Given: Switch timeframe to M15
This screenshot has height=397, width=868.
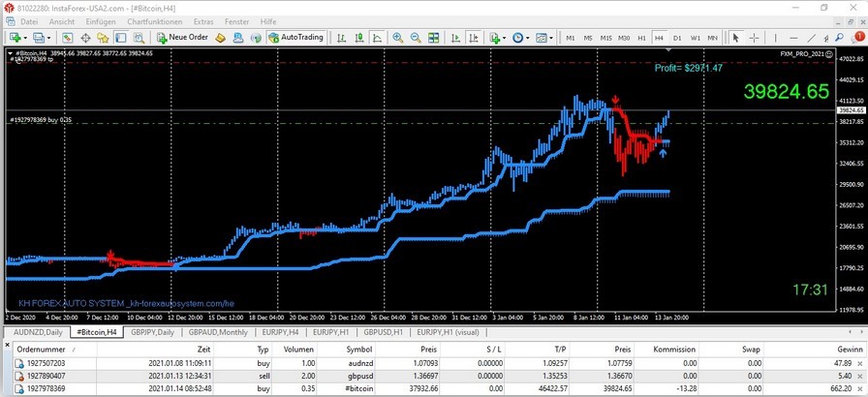Looking at the screenshot, I should tap(606, 38).
